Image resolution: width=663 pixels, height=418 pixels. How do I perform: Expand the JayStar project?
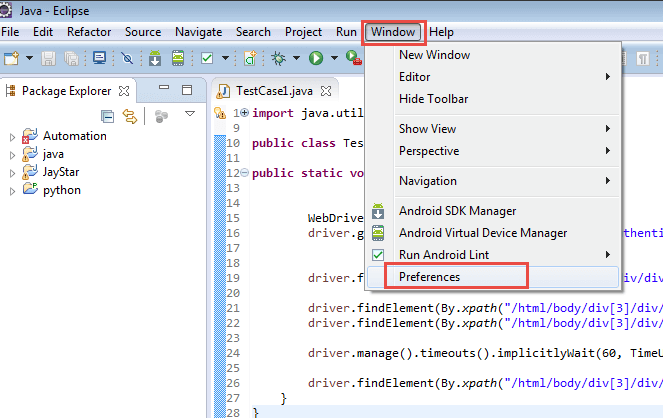tap(12, 173)
